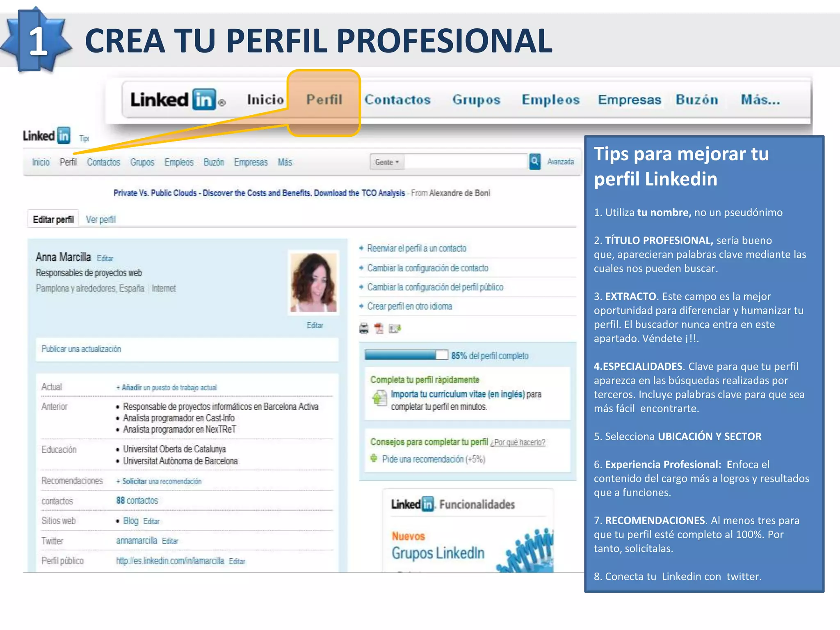840x630 pixels.
Task: Open Avanzada advanced search
Action: [x=560, y=162]
